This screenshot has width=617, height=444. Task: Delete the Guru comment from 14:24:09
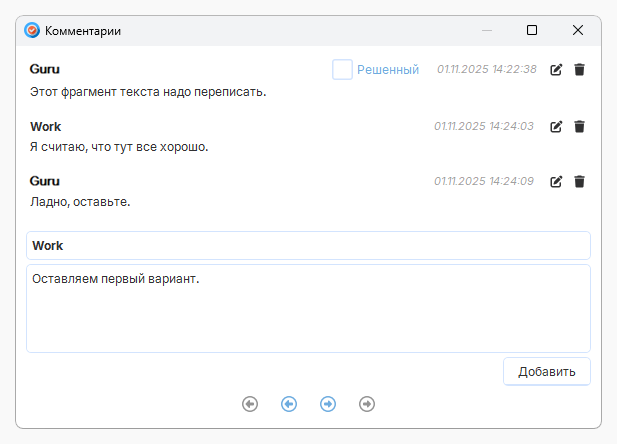pos(579,182)
